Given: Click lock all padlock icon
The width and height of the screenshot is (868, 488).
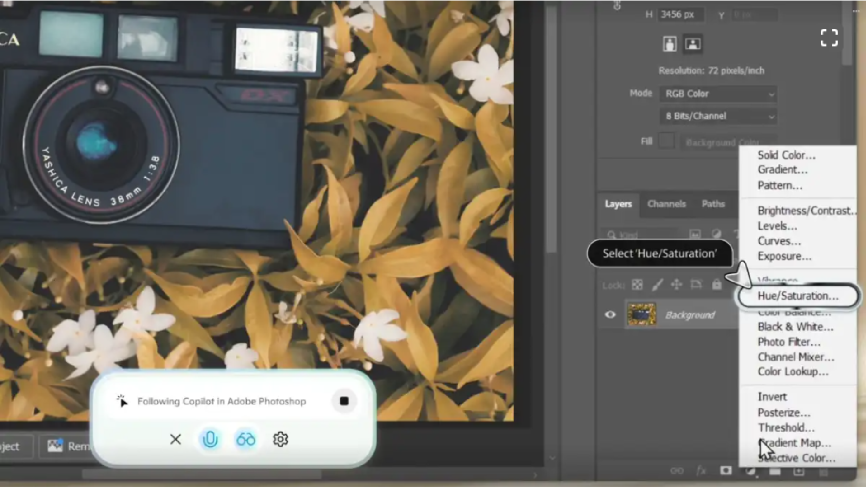Looking at the screenshot, I should point(717,285).
